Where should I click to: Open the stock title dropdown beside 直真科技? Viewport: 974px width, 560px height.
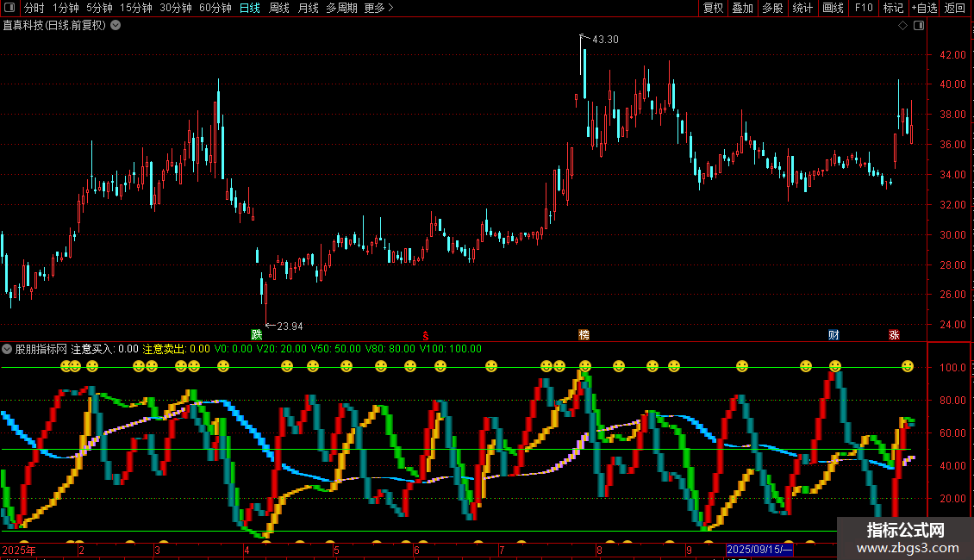pos(116,25)
